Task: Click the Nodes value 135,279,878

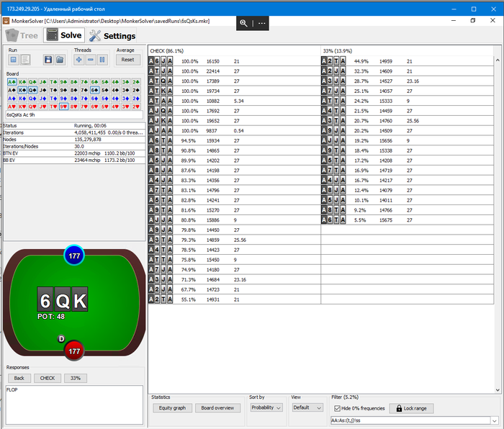Action: tap(88, 140)
